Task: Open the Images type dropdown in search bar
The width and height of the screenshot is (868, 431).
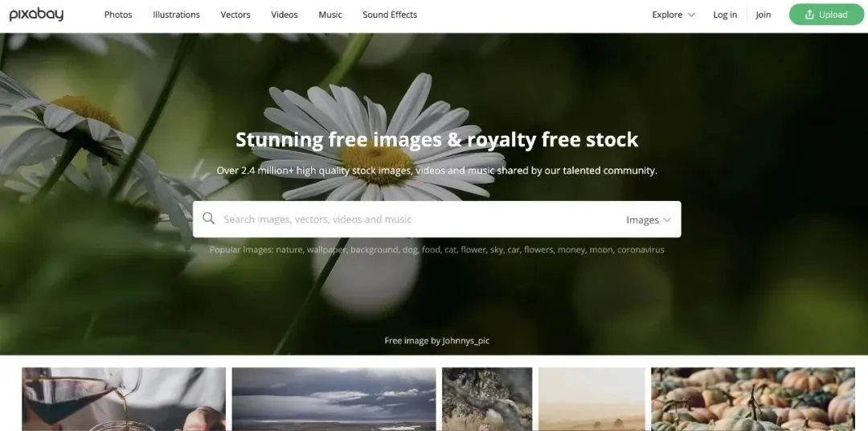Action: (x=649, y=220)
